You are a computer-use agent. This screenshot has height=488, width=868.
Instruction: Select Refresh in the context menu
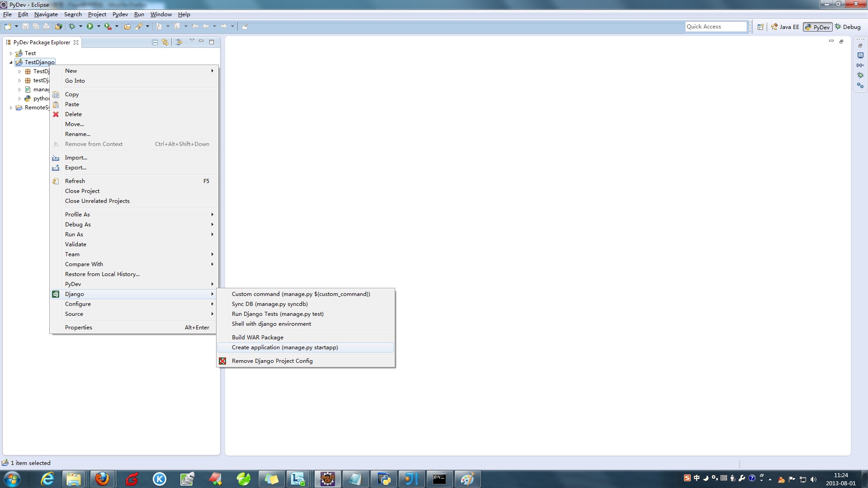click(134, 181)
